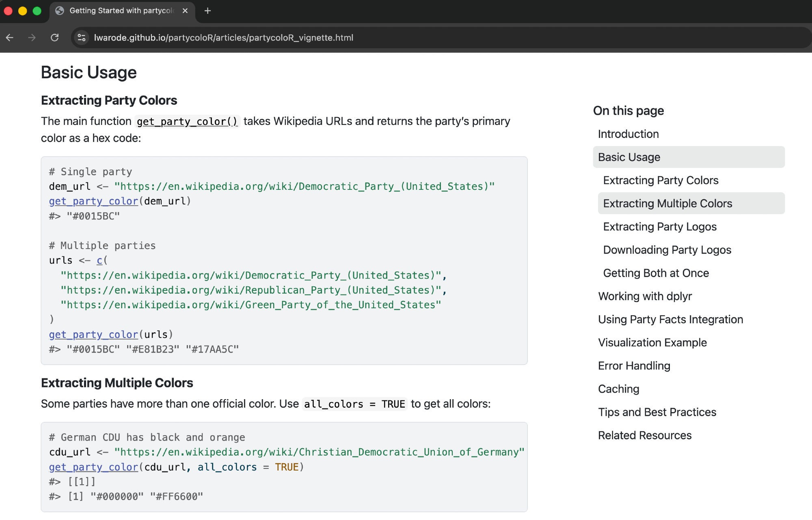812x520 pixels.
Task: Open site information icon in address bar
Action: click(x=82, y=38)
